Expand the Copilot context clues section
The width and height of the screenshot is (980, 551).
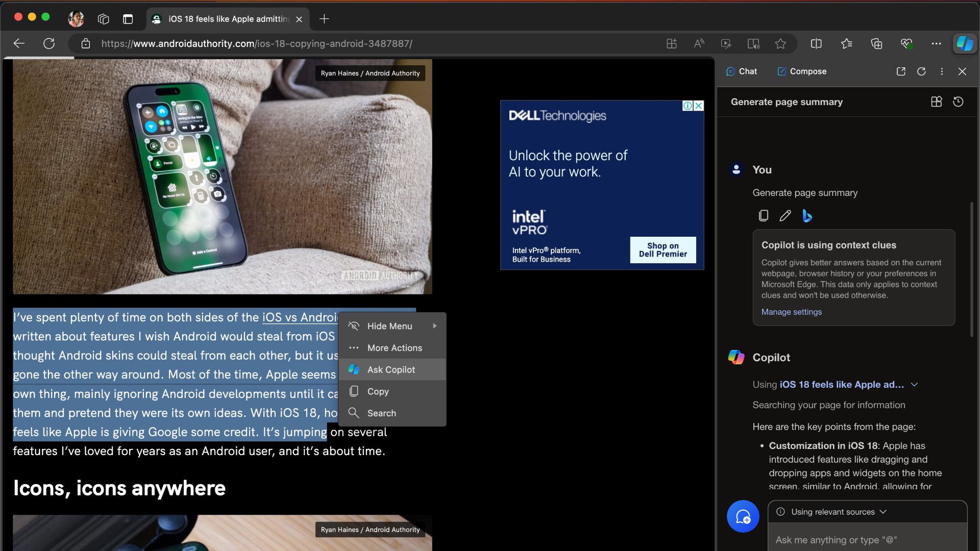[x=913, y=385]
